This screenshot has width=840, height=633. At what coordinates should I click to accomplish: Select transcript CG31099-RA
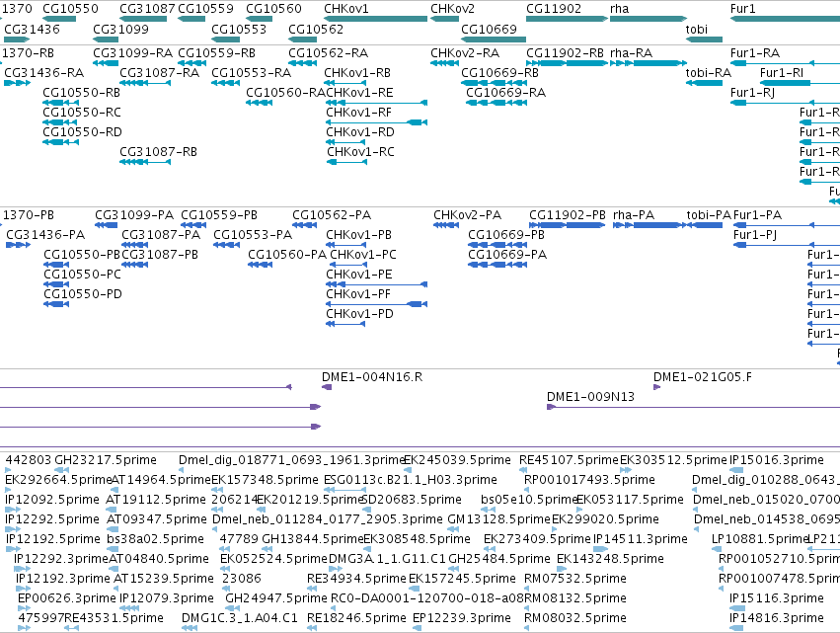click(133, 53)
